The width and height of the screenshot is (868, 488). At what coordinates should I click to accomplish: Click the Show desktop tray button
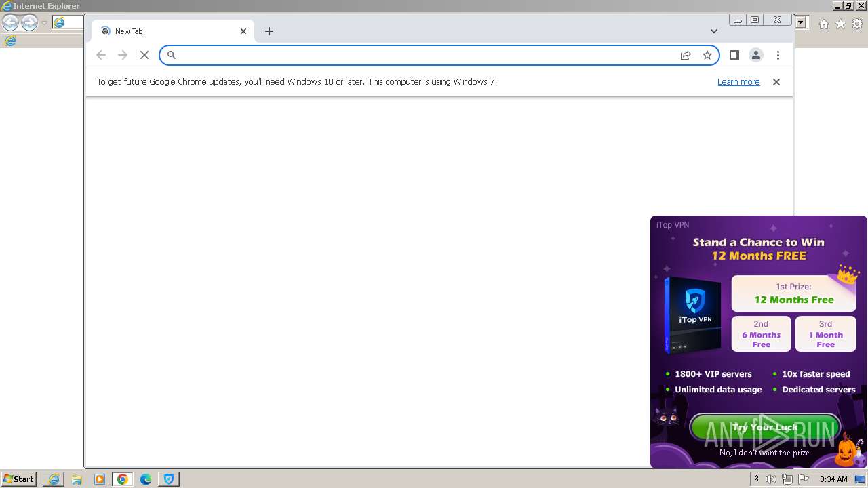point(861,479)
